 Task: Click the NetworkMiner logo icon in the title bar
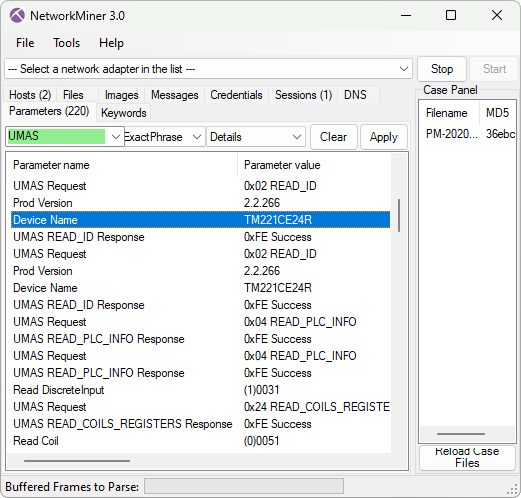click(17, 15)
